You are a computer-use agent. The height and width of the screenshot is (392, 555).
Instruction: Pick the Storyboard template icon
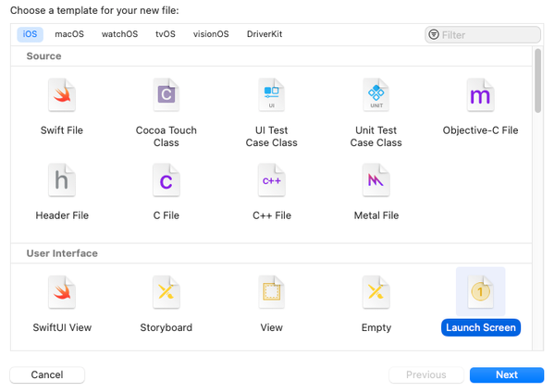pos(166,294)
